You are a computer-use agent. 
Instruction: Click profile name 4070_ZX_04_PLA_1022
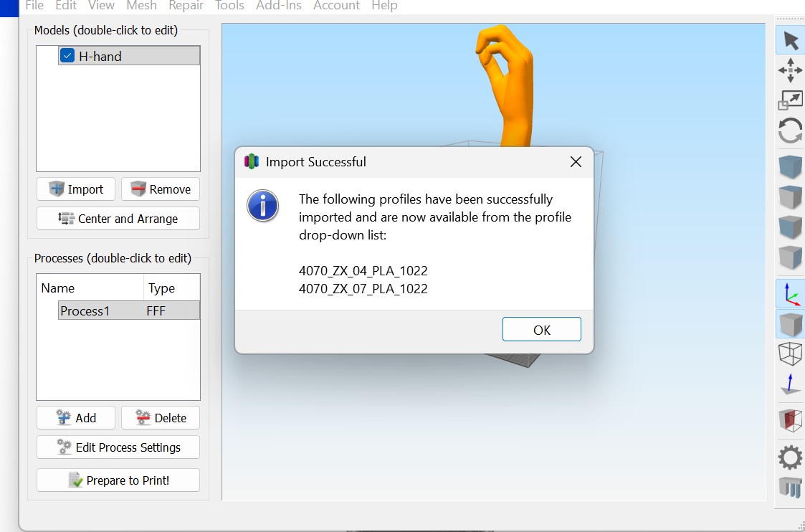coord(363,270)
